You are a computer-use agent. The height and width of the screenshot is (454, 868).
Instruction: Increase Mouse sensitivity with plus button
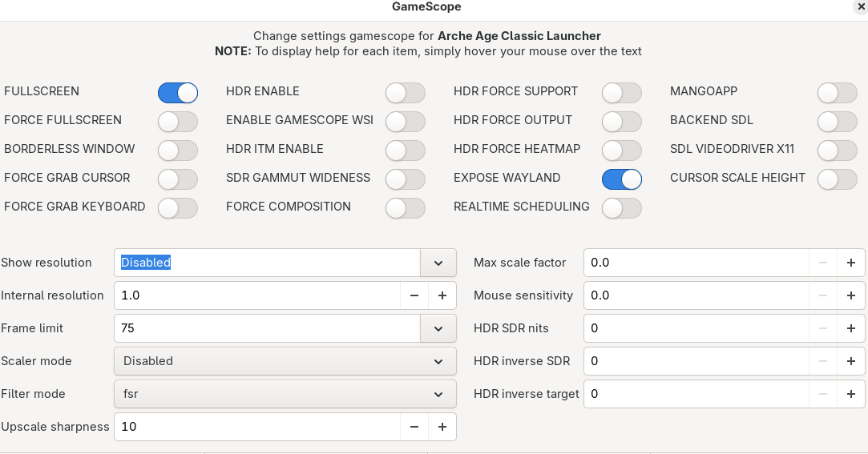tap(850, 295)
